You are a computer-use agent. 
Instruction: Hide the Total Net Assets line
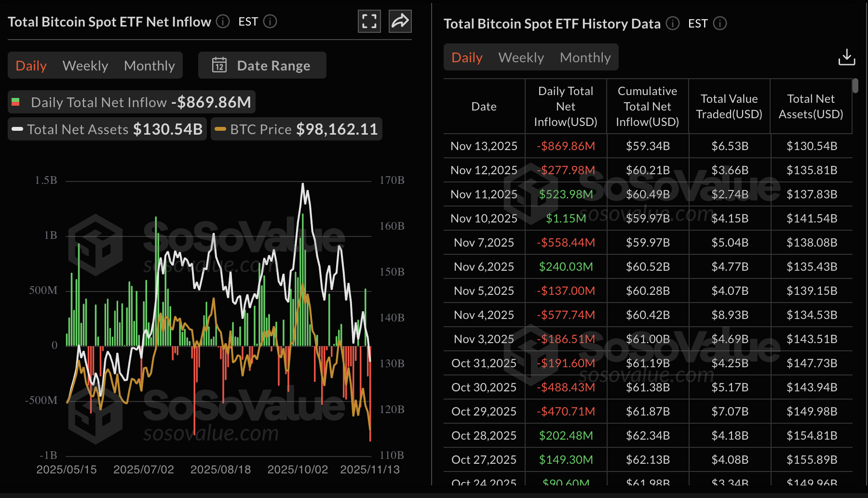coord(107,129)
